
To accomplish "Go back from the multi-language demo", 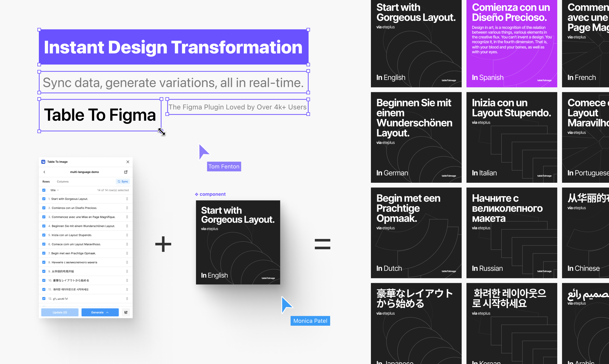I will coord(44,172).
